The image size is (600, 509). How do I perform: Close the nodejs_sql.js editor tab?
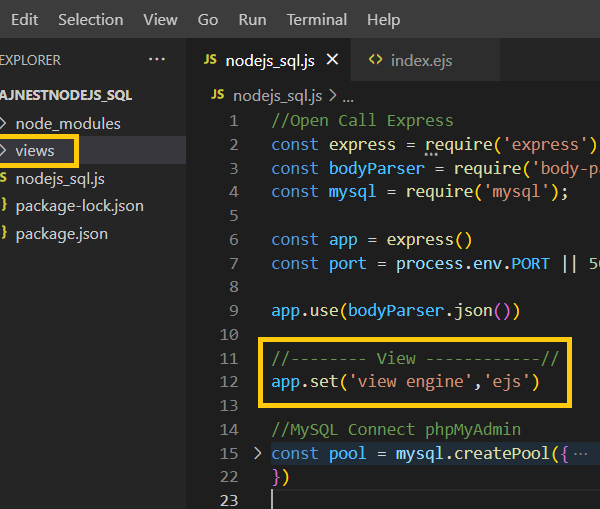332,60
